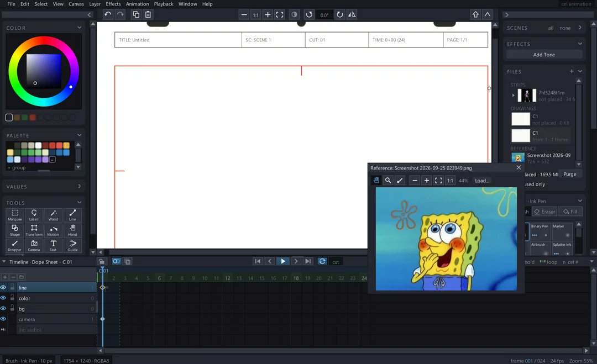This screenshot has height=364, width=597.
Task: Open the Effects menu
Action: point(113,4)
